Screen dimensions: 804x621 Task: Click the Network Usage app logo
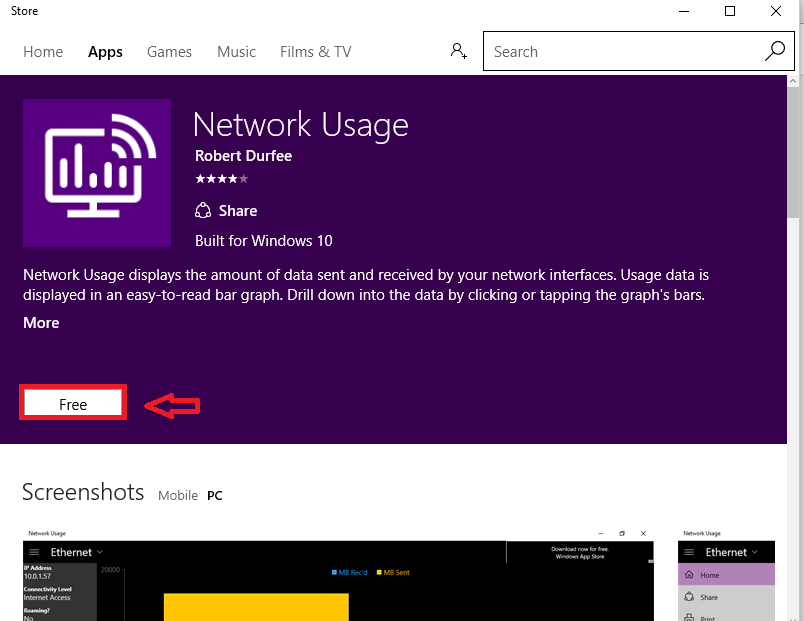[x=97, y=173]
